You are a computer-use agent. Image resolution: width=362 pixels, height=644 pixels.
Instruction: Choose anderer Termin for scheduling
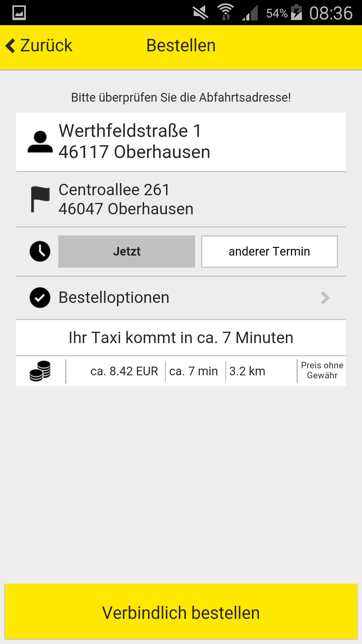pos(269,252)
